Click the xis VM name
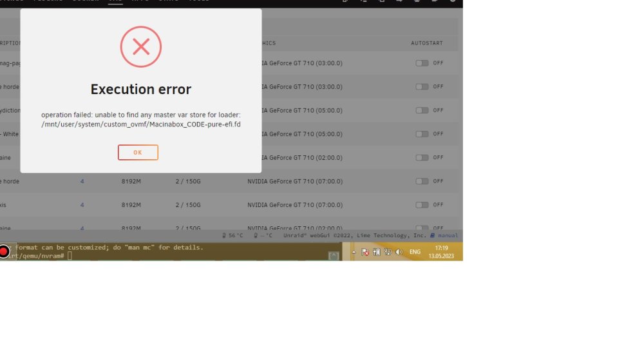The width and height of the screenshot is (644, 363). pos(3,205)
